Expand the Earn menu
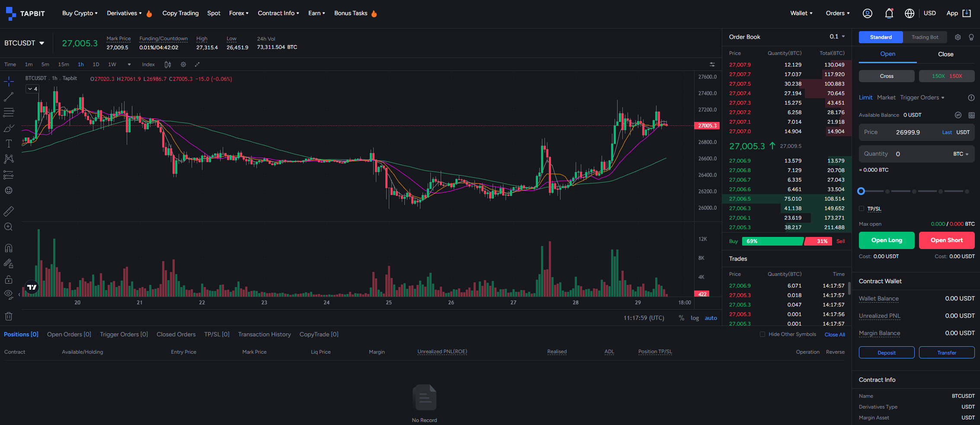Screen dimensions: 980x425 tap(317, 13)
